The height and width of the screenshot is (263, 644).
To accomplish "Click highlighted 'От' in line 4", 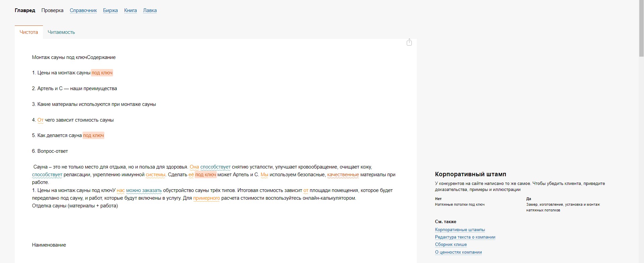I will [x=40, y=120].
